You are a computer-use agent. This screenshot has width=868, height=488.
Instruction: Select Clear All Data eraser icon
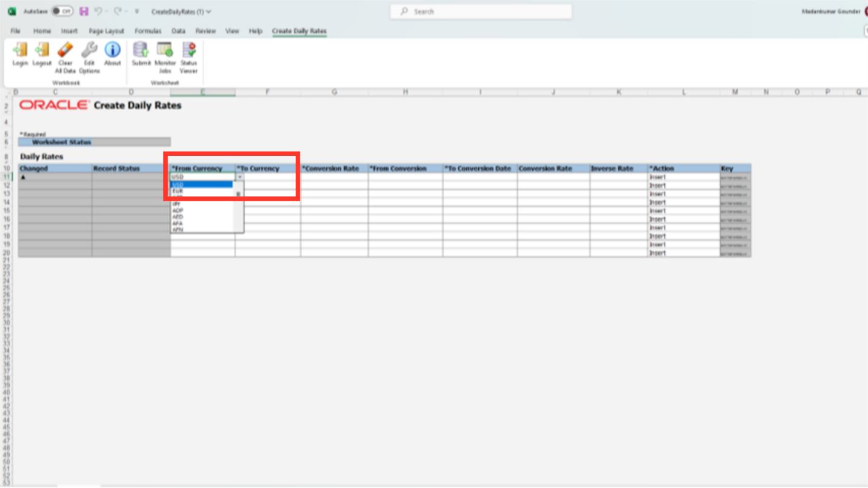(65, 50)
